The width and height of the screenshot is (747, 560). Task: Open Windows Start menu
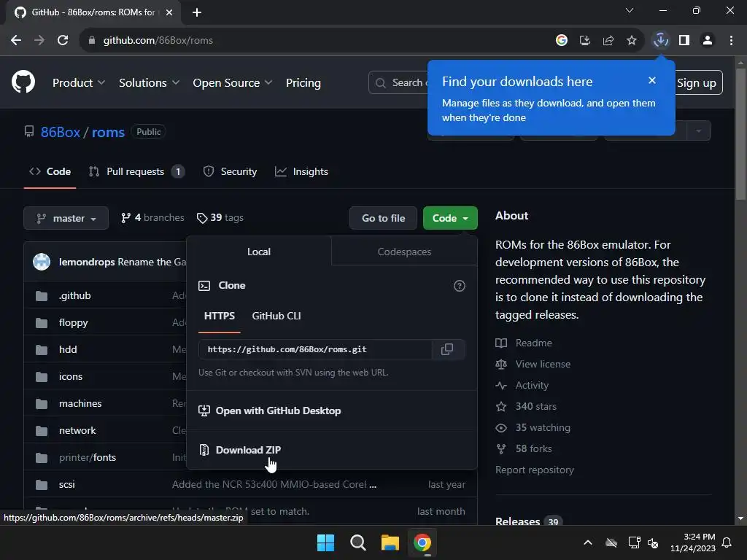point(325,542)
